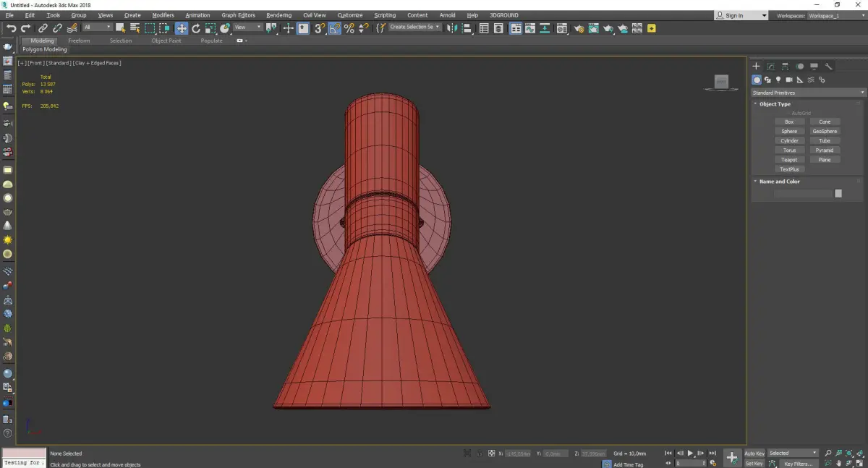Click the Undo arrow in the toolbar

tap(11, 28)
